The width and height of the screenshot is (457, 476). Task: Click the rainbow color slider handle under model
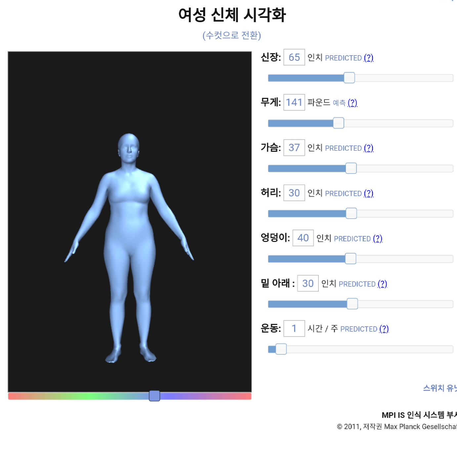click(x=154, y=396)
